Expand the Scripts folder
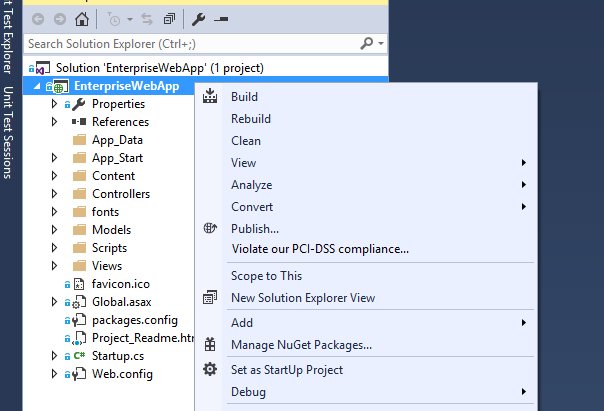The width and height of the screenshot is (604, 411). click(x=54, y=248)
